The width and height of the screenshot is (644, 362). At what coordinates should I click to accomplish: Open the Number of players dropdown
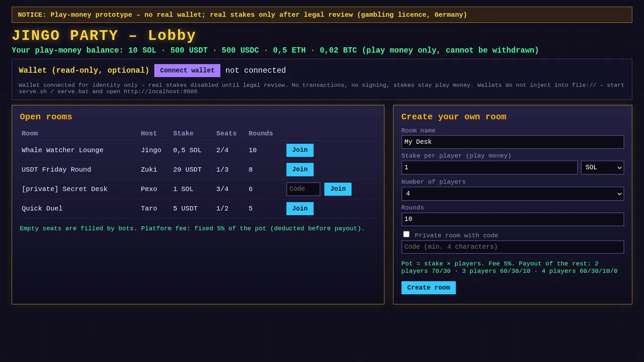513,194
